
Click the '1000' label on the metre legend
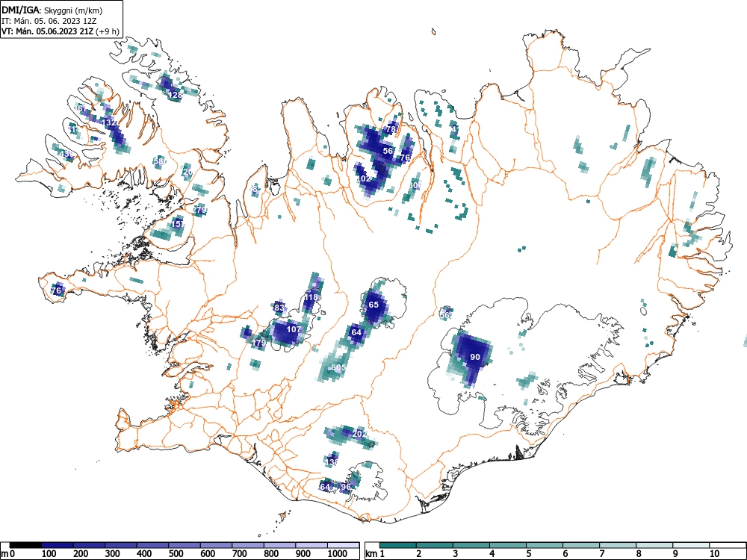point(338,554)
